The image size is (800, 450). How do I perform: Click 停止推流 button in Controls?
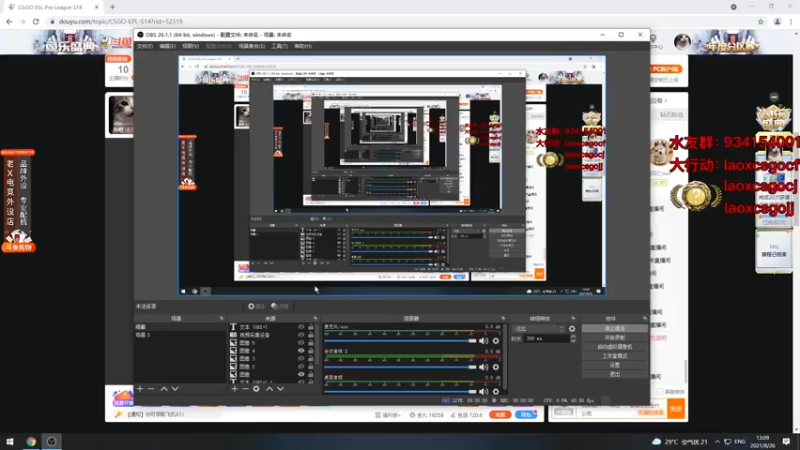pos(615,329)
